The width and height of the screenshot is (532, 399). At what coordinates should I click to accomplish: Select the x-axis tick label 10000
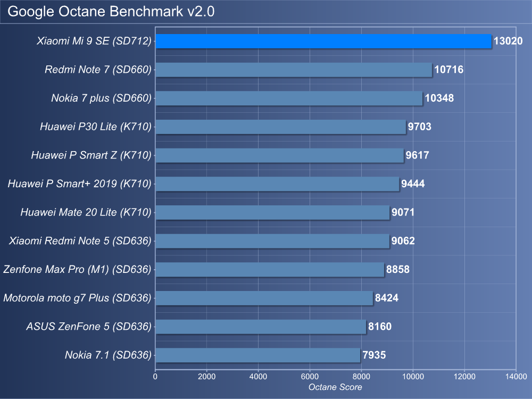(413, 376)
